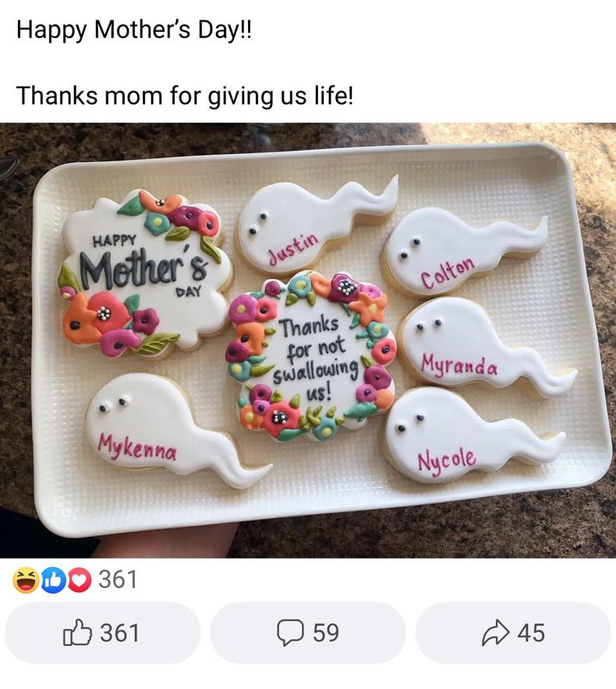Click the cookie labeled Nycole
Screen dimensions: 616x689
point(473,435)
